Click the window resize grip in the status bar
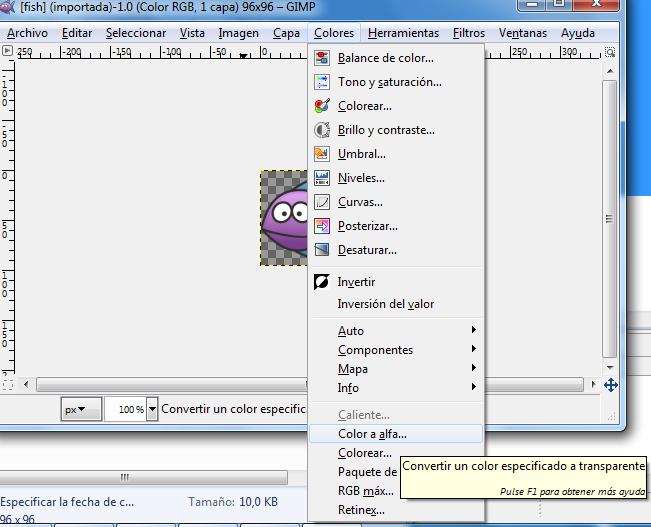Image resolution: width=651 pixels, height=527 pixels. 612,416
